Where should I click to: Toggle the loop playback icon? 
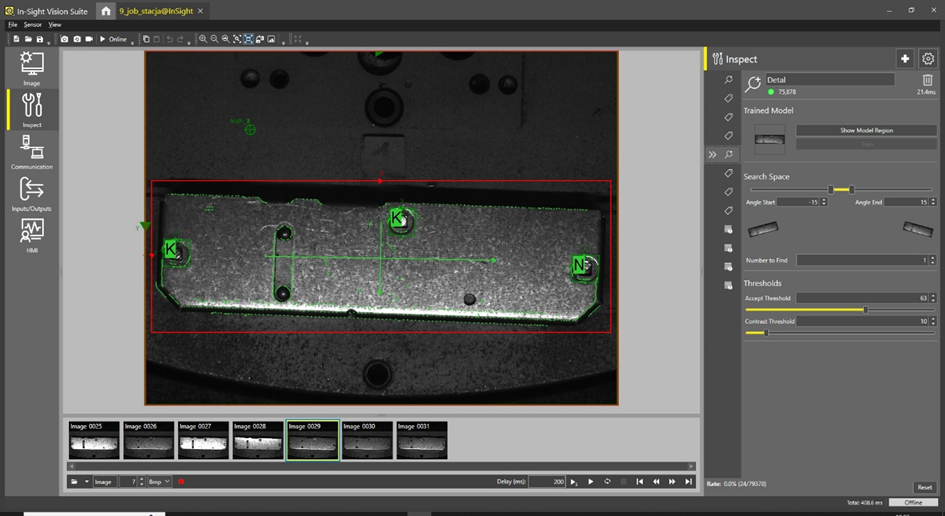point(607,482)
